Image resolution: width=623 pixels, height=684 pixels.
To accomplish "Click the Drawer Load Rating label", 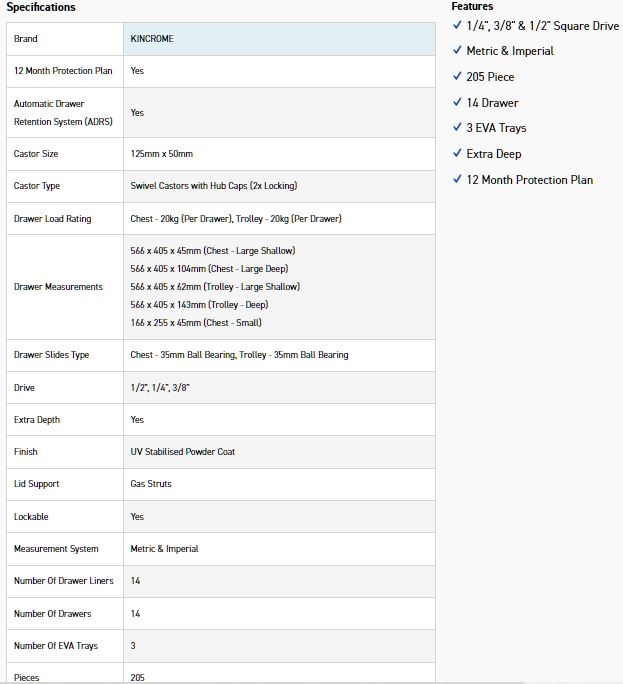I will point(52,219).
